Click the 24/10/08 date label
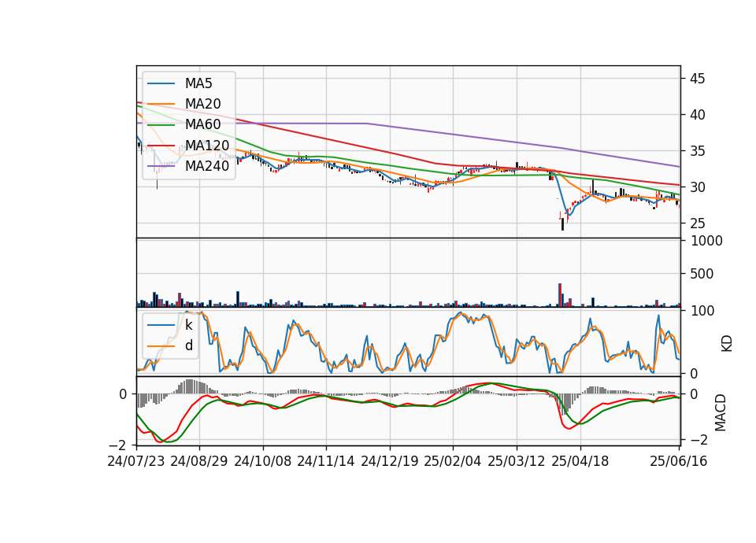 263,461
